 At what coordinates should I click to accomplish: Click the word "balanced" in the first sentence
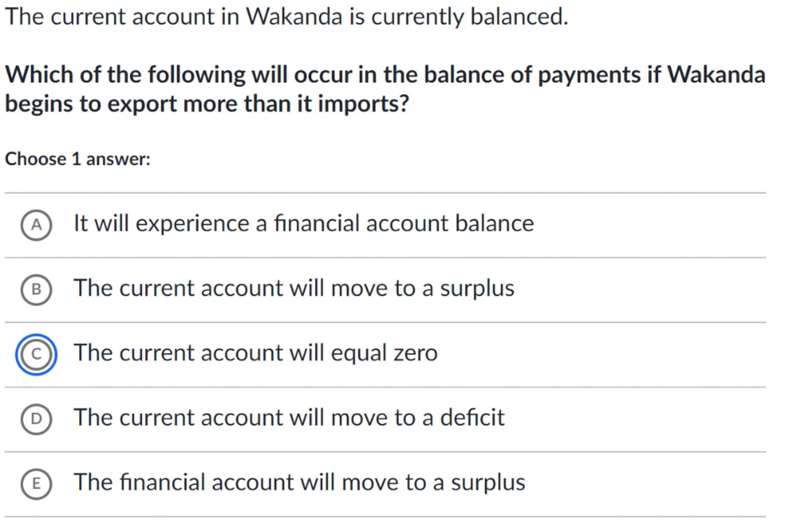click(519, 17)
